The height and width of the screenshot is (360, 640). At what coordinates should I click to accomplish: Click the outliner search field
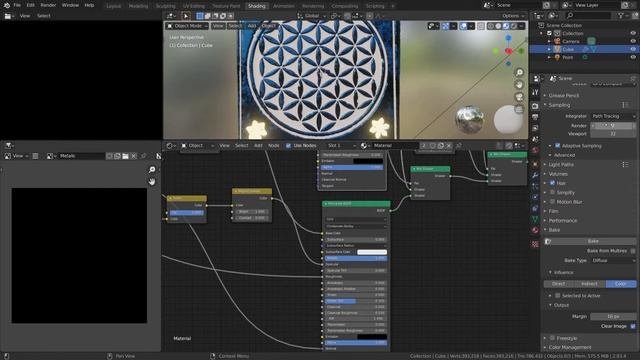(588, 16)
